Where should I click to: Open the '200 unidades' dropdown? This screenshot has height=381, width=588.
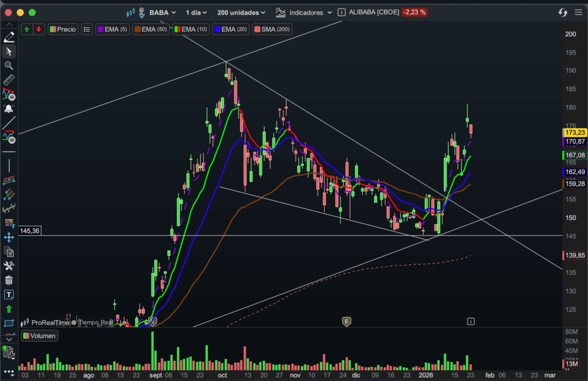click(x=241, y=12)
